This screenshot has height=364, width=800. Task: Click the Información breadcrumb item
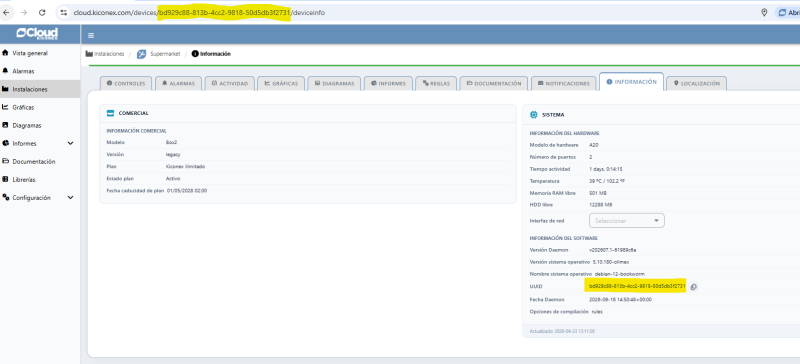click(x=211, y=54)
